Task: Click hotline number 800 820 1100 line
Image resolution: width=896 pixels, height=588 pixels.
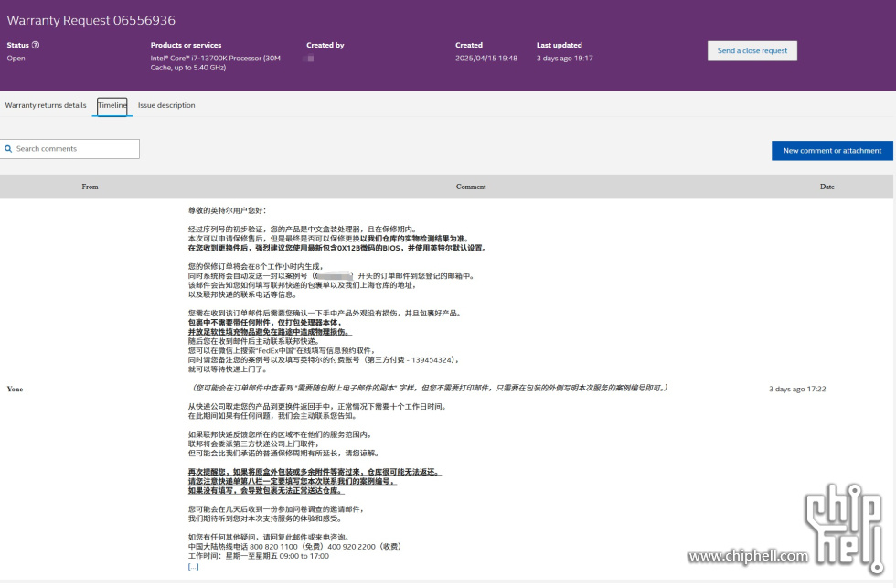Action: point(294,547)
